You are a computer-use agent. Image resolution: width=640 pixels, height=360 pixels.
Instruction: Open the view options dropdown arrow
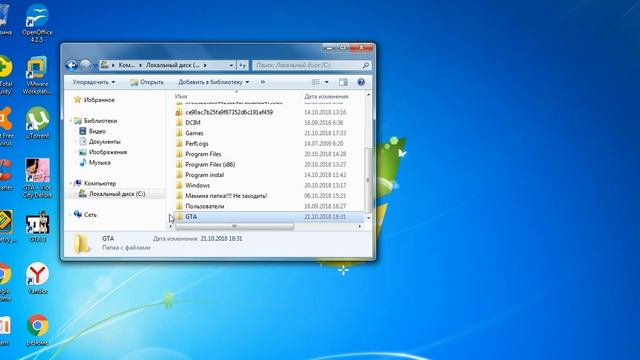pyautogui.click(x=327, y=82)
